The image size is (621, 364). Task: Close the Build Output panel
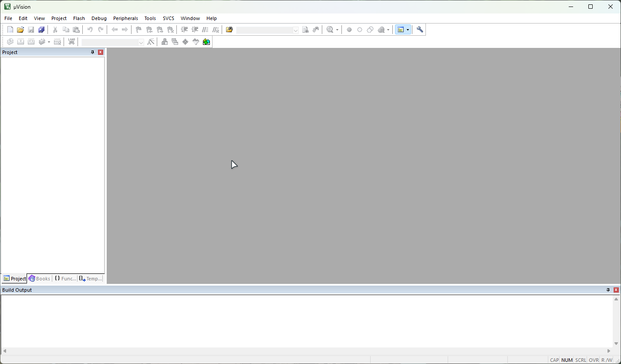click(x=616, y=290)
